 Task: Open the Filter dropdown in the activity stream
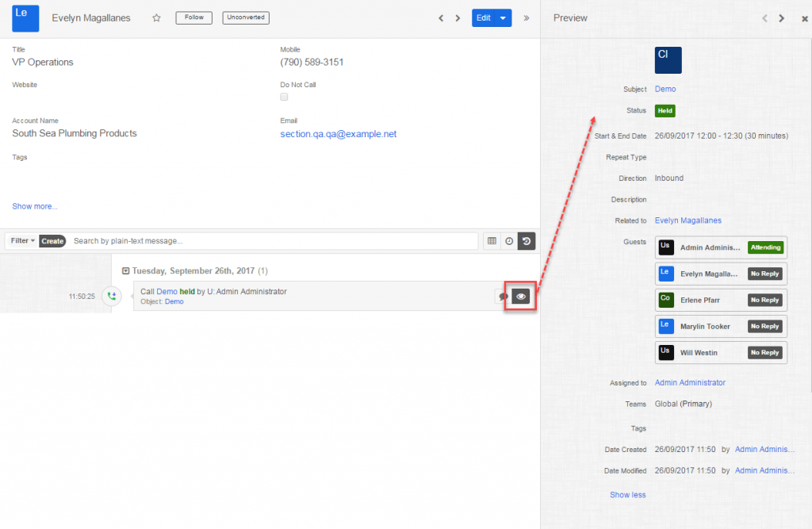(x=22, y=241)
